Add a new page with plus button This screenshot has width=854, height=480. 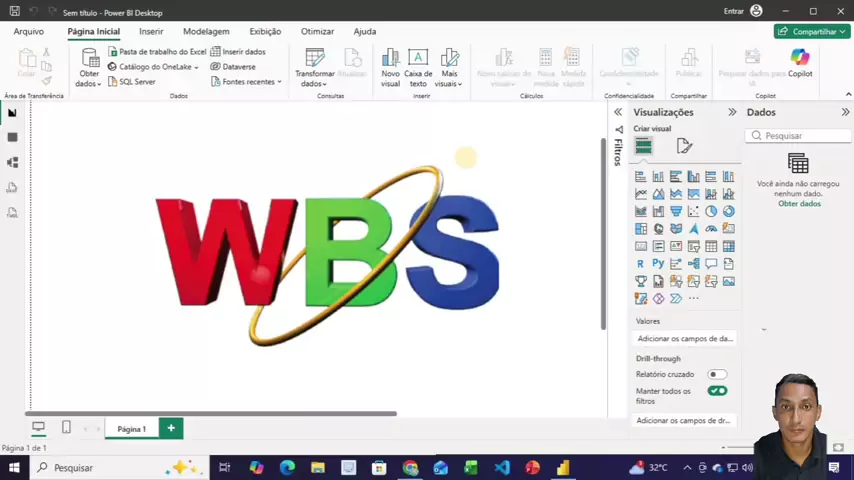171,428
